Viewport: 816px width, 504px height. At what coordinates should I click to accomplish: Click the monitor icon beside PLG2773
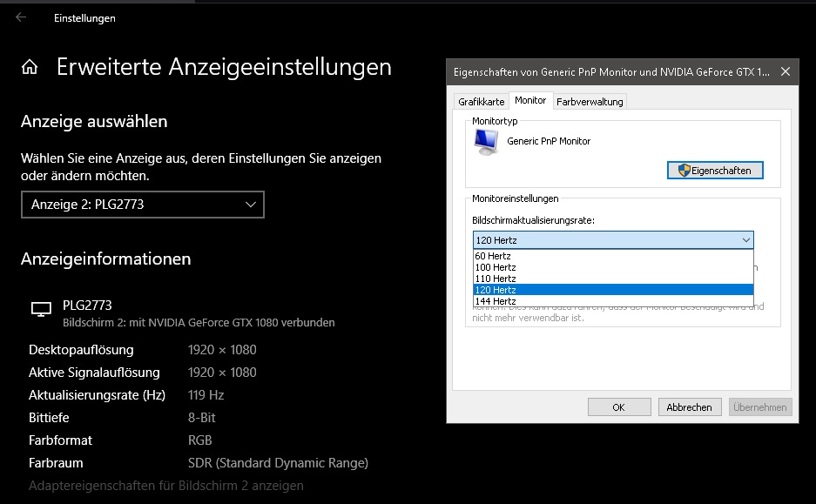[41, 308]
